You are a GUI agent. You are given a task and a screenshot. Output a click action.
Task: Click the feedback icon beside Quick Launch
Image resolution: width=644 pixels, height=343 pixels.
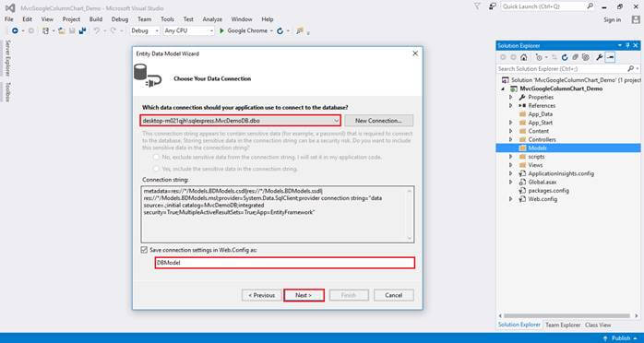[x=493, y=6]
